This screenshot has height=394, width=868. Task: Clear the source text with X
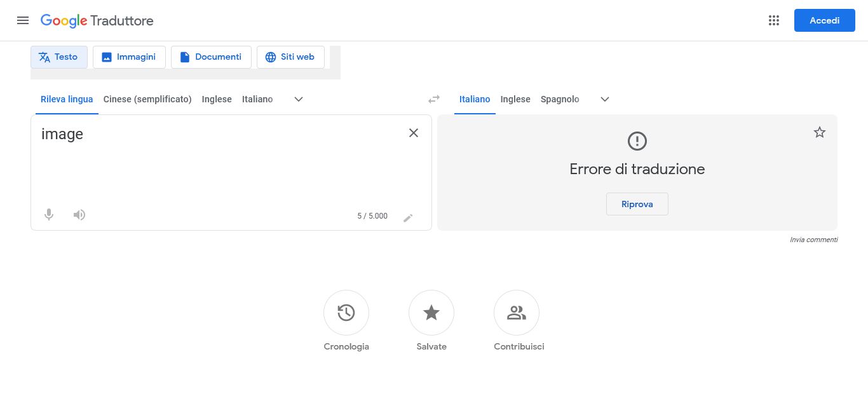click(x=414, y=133)
